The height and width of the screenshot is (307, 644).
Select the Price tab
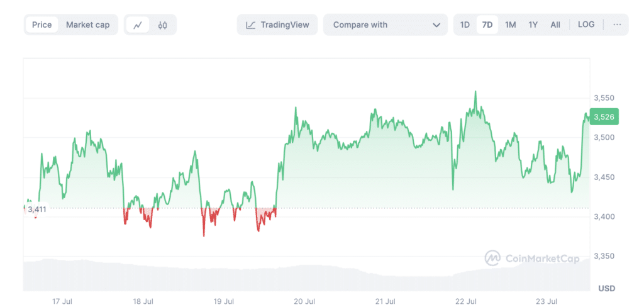click(x=42, y=25)
